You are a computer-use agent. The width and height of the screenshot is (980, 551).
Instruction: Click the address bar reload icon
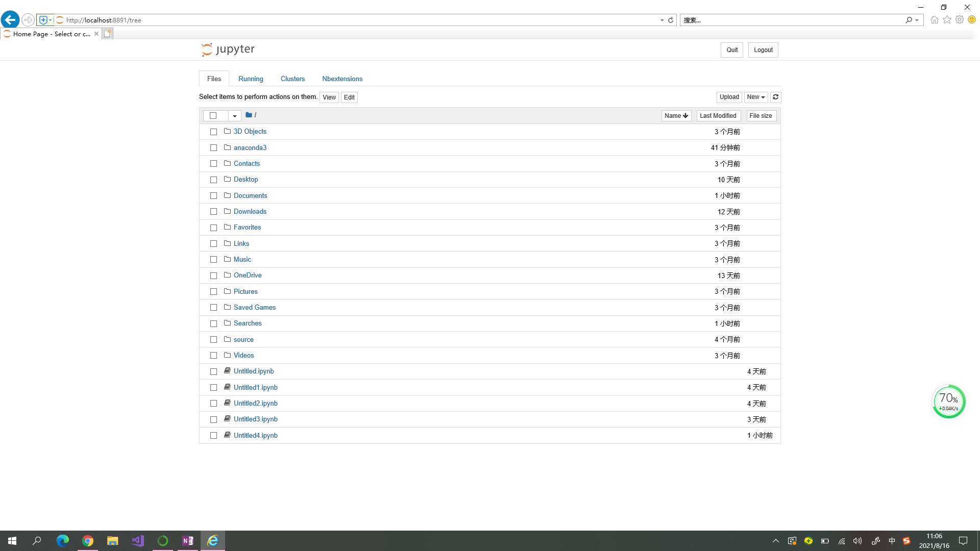pyautogui.click(x=671, y=20)
